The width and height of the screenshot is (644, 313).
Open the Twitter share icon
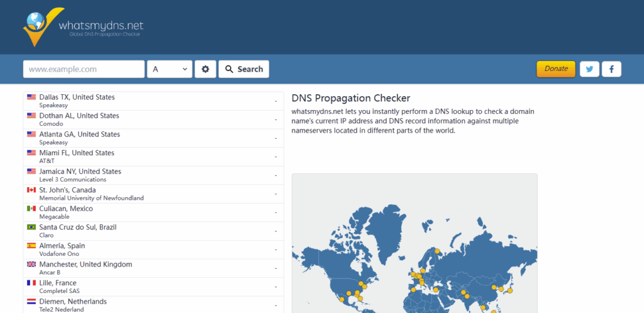[589, 69]
